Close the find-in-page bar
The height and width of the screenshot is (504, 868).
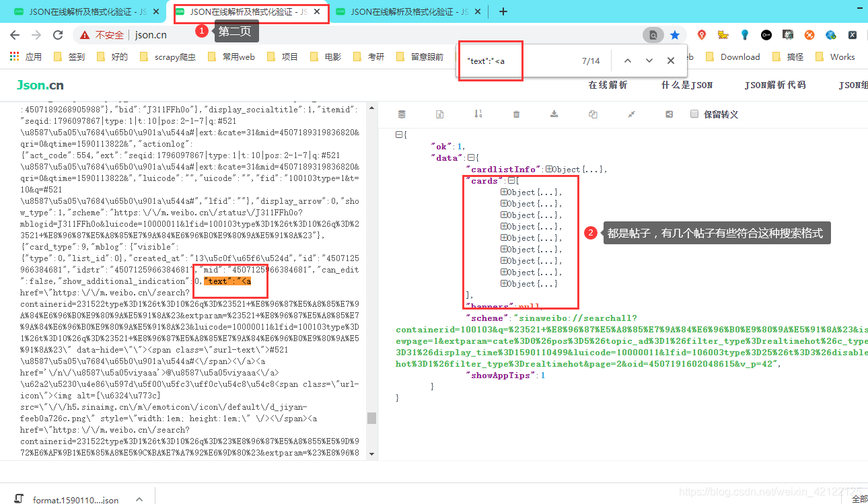tap(671, 61)
